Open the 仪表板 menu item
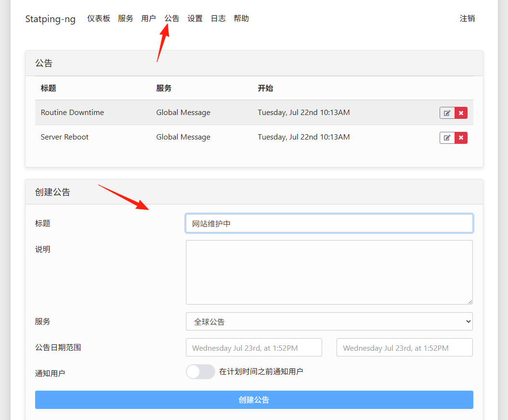Image resolution: width=508 pixels, height=420 pixels. pyautogui.click(x=99, y=18)
